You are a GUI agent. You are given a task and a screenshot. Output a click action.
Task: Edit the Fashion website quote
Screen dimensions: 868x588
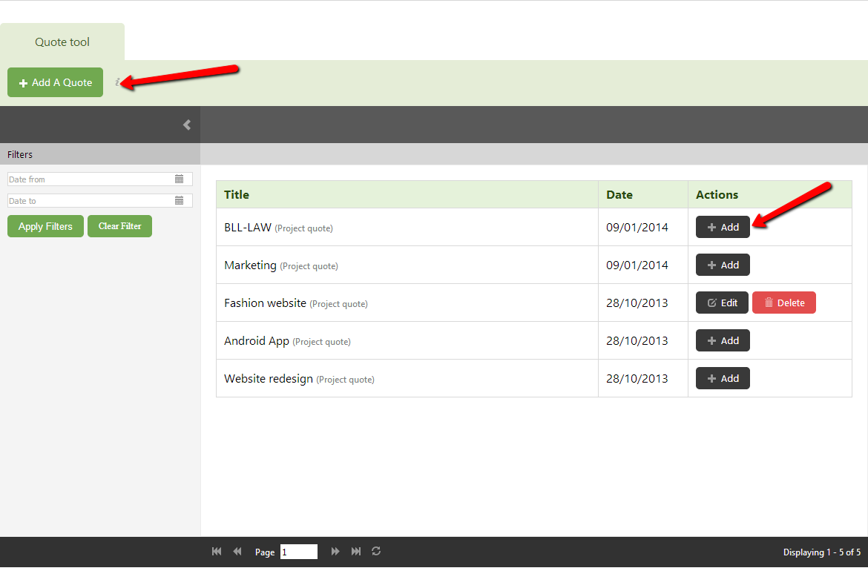[722, 303]
